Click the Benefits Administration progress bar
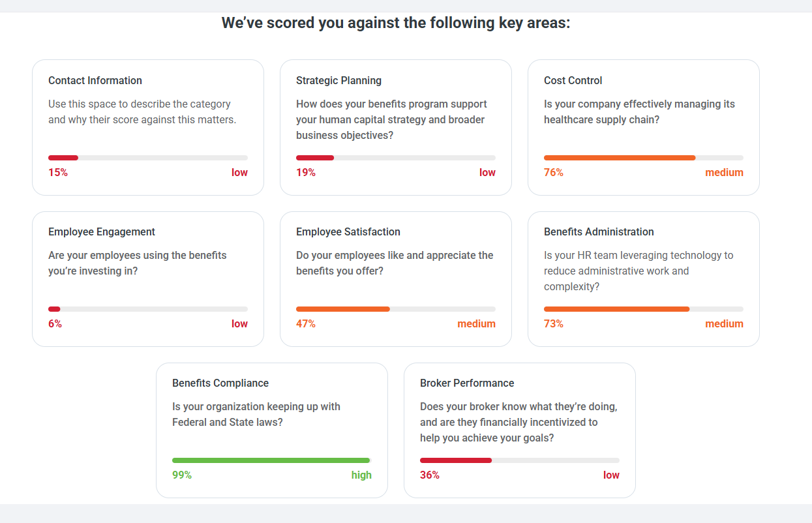 pyautogui.click(x=644, y=309)
